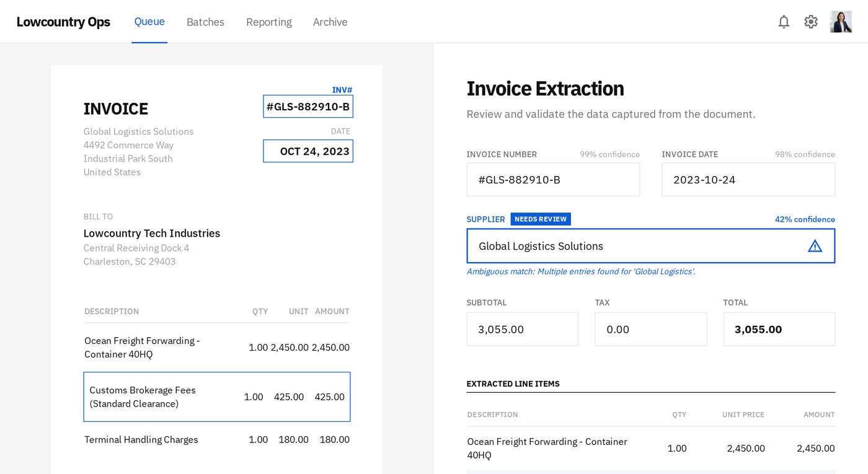868x474 pixels.
Task: Click the Invoice Number input field
Action: (553, 180)
